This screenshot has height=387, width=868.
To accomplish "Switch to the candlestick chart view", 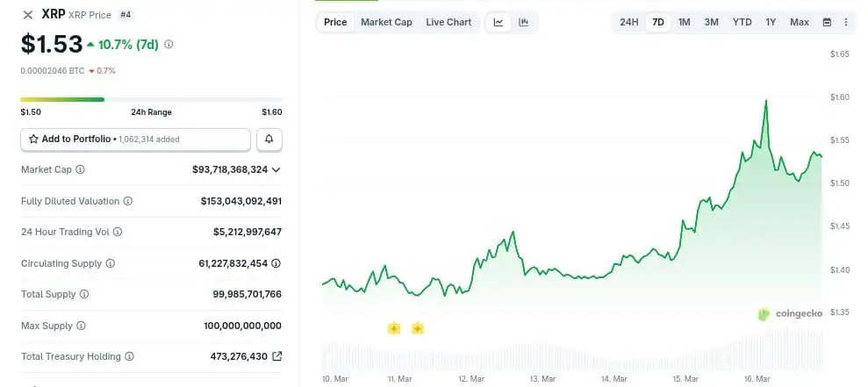I will [x=523, y=22].
